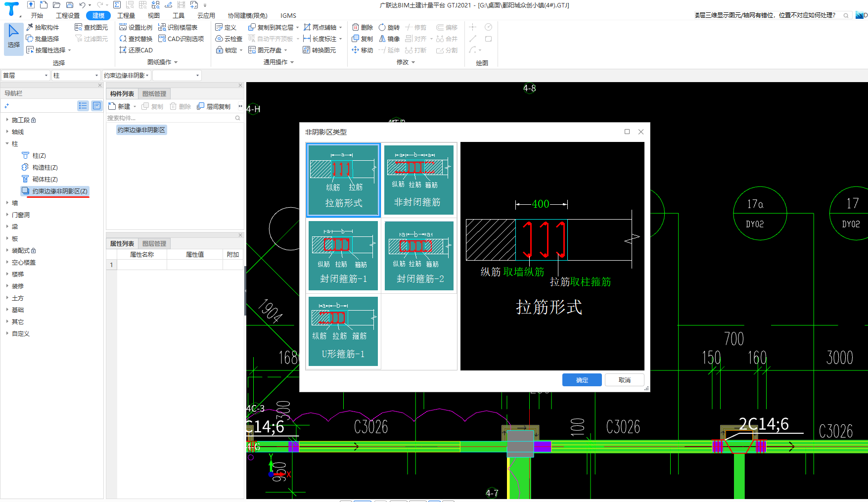Switch navigation to list view icon
The image size is (868, 502).
coord(83,105)
